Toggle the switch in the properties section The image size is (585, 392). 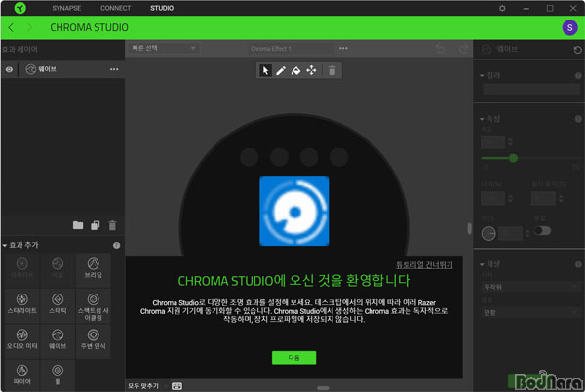(x=542, y=230)
